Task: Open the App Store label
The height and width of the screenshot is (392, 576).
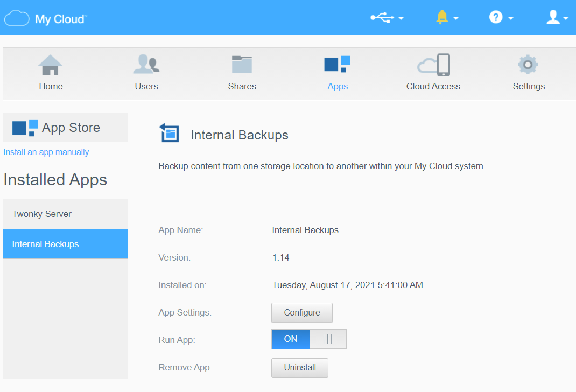Action: pos(71,128)
